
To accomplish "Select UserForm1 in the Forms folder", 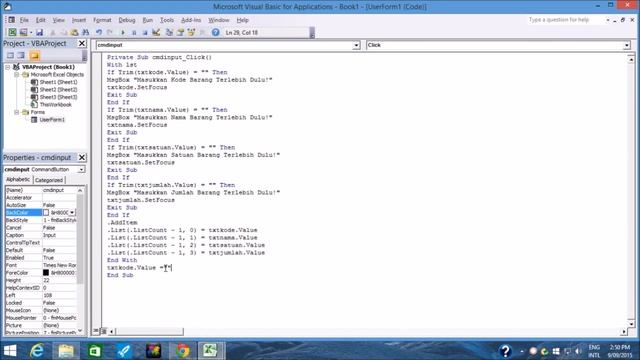I will 52,120.
